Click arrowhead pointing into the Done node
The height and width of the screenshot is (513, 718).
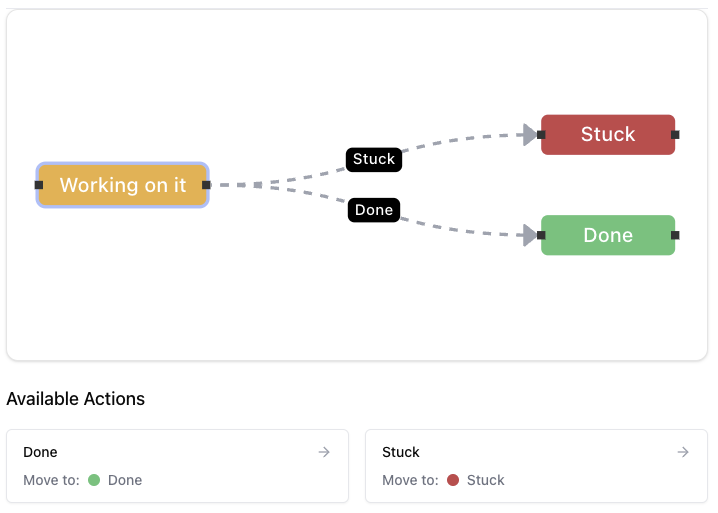coord(530,235)
